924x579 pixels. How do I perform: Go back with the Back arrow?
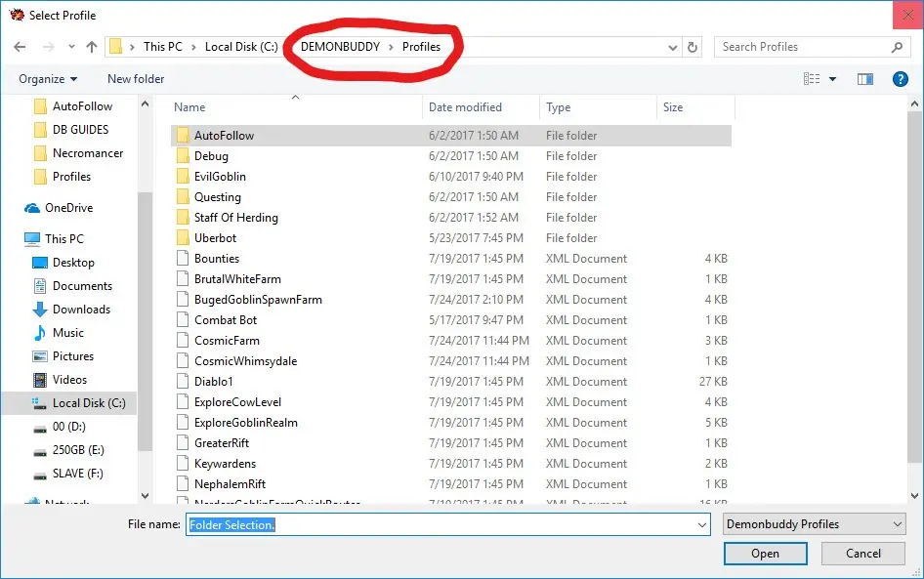click(20, 47)
